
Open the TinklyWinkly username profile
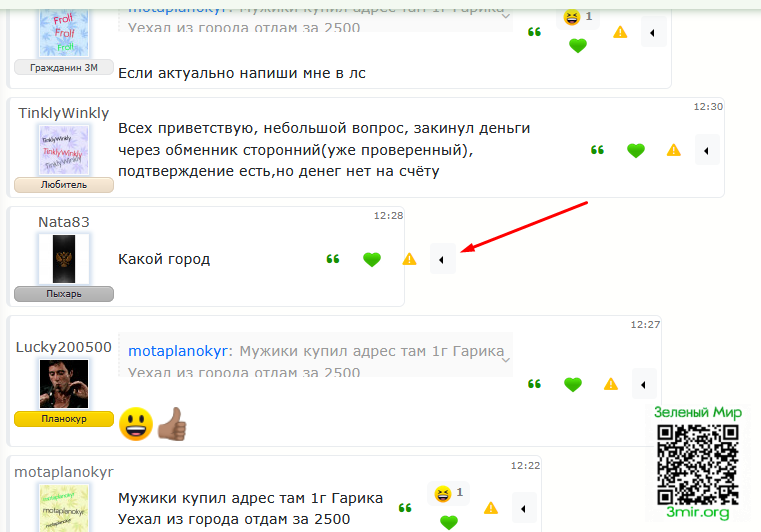(64, 113)
